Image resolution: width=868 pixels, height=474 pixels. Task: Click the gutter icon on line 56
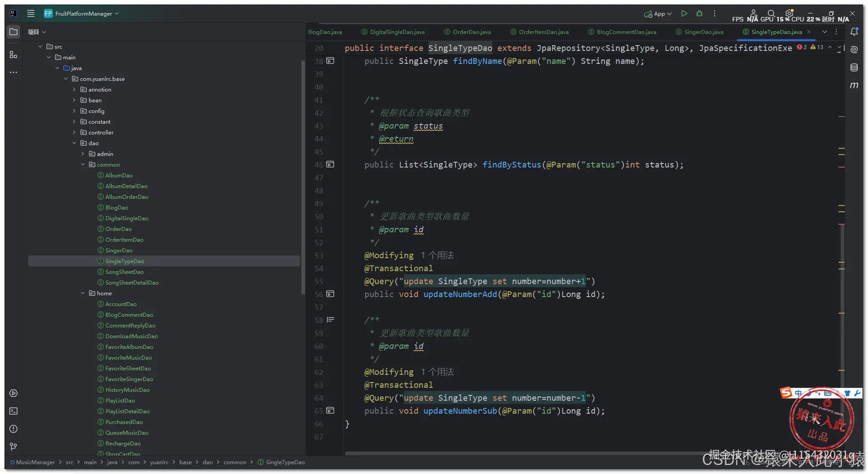coord(330,294)
